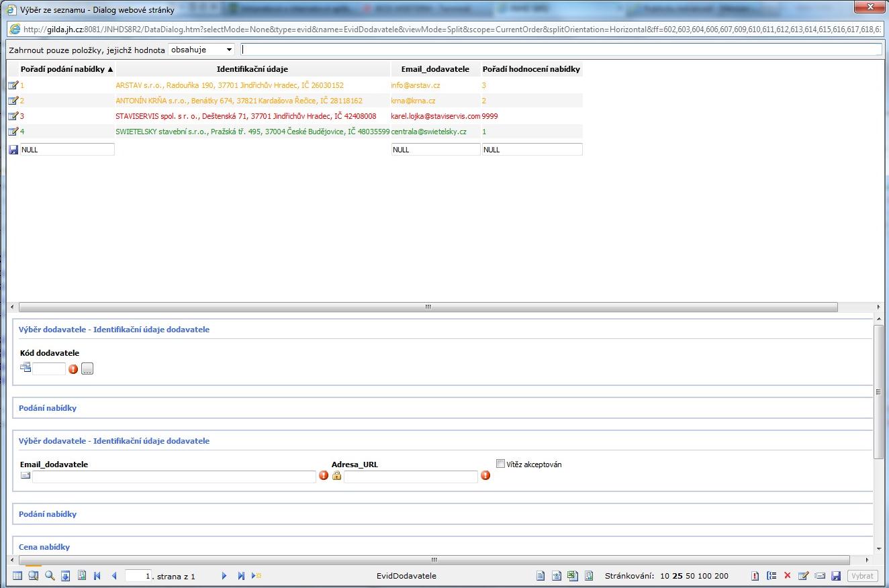Export the list to Excel
Viewport: 889px width, 588px height.
click(x=573, y=576)
